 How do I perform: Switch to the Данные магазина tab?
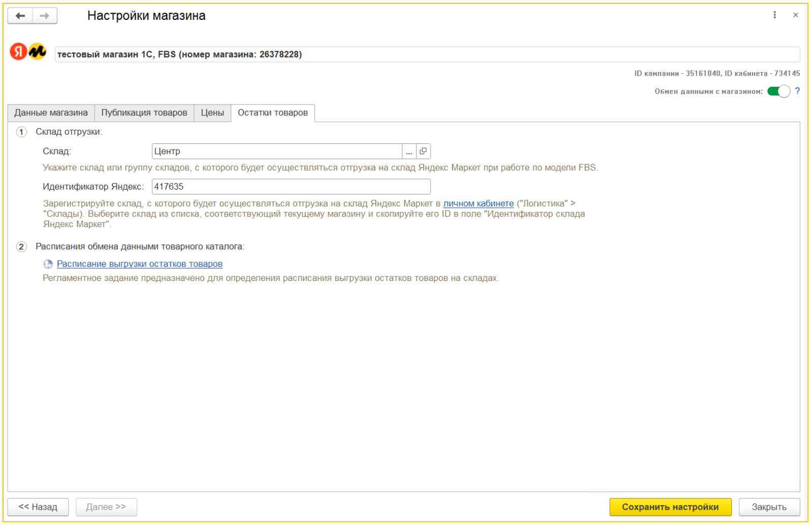pos(51,113)
